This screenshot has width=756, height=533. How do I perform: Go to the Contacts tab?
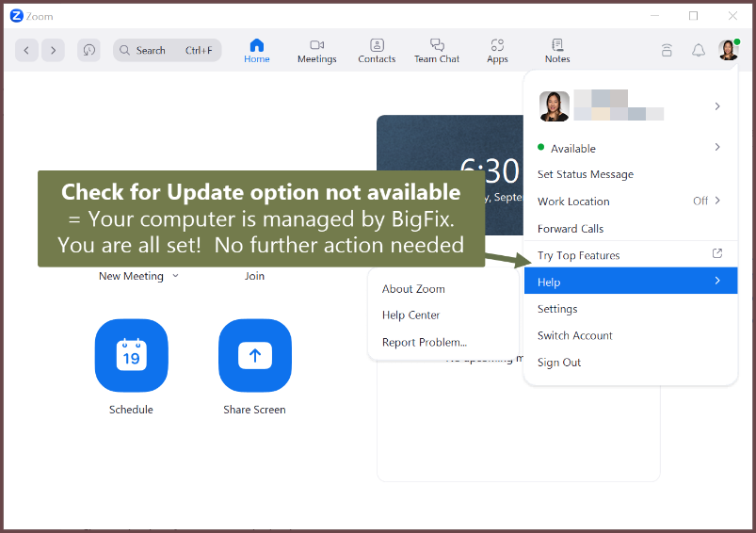click(x=377, y=51)
